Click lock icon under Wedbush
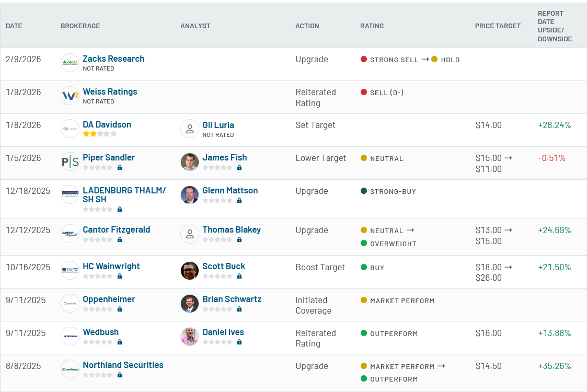The height and width of the screenshot is (392, 587). coord(120,342)
